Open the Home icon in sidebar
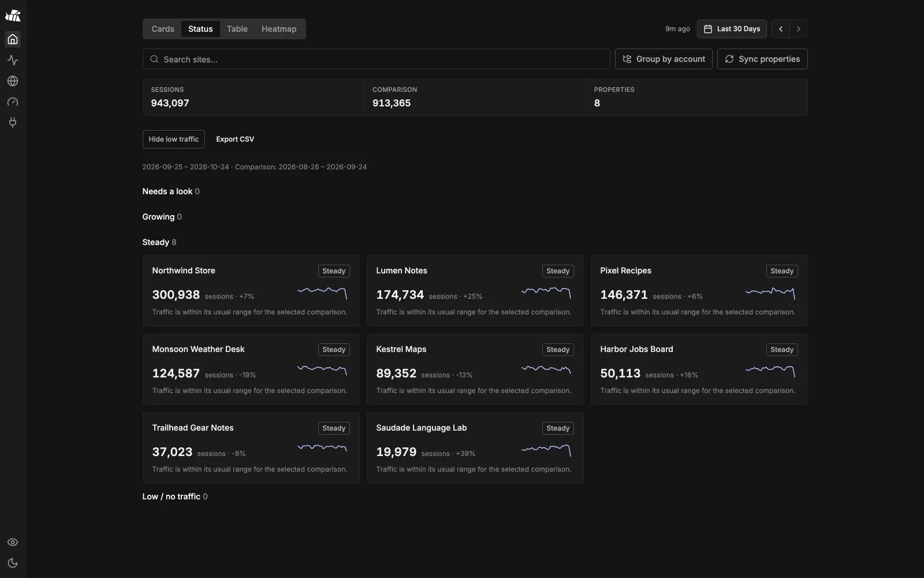The height and width of the screenshot is (578, 924). click(x=13, y=39)
